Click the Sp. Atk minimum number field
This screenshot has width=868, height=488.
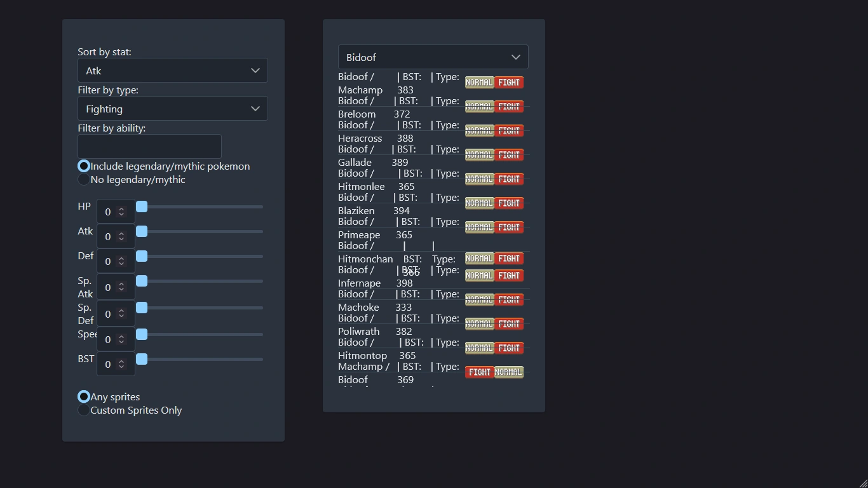click(x=116, y=287)
